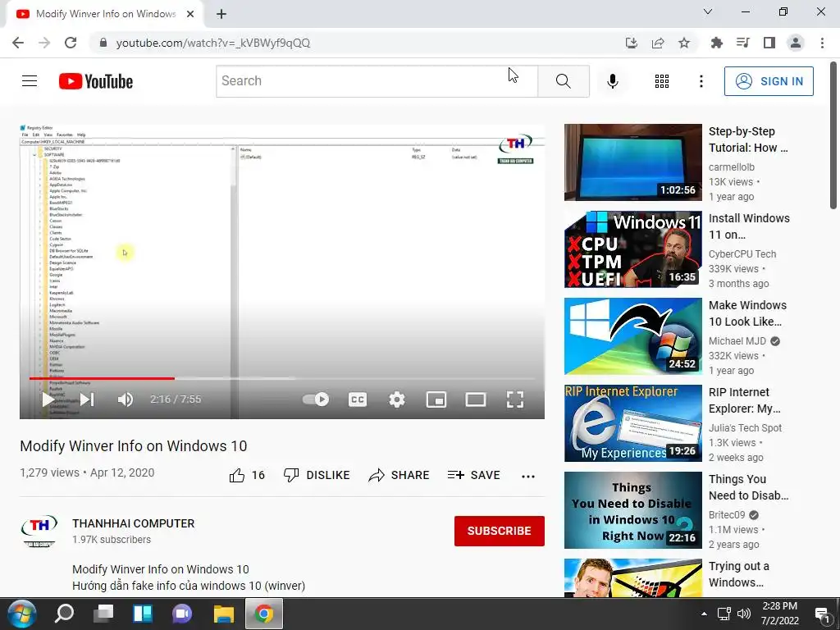This screenshot has height=630, width=840.
Task: Open the system tray network icon
Action: pyautogui.click(x=724, y=614)
